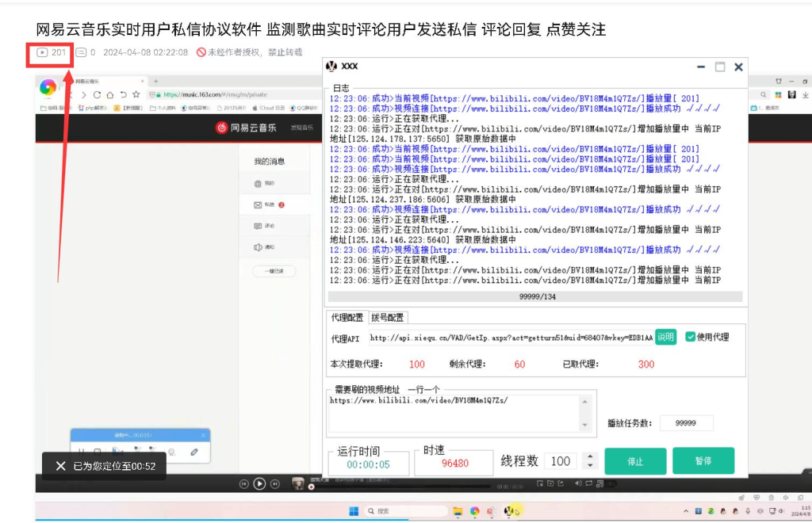Screen dimensions: 812x523
Task: Click the colorful 360 browser logo
Action: tap(48, 87)
